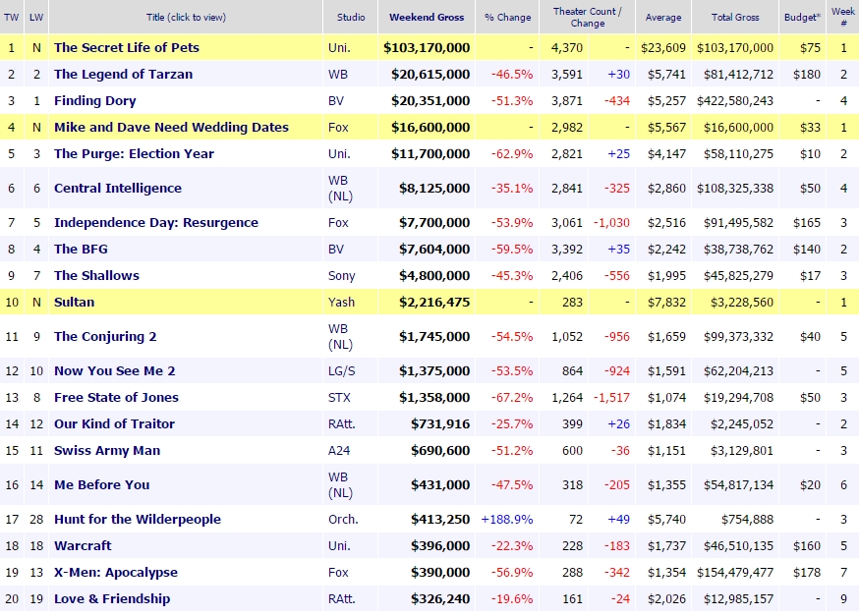
Task: Click STX studio for Free State of Jones
Action: (x=339, y=398)
